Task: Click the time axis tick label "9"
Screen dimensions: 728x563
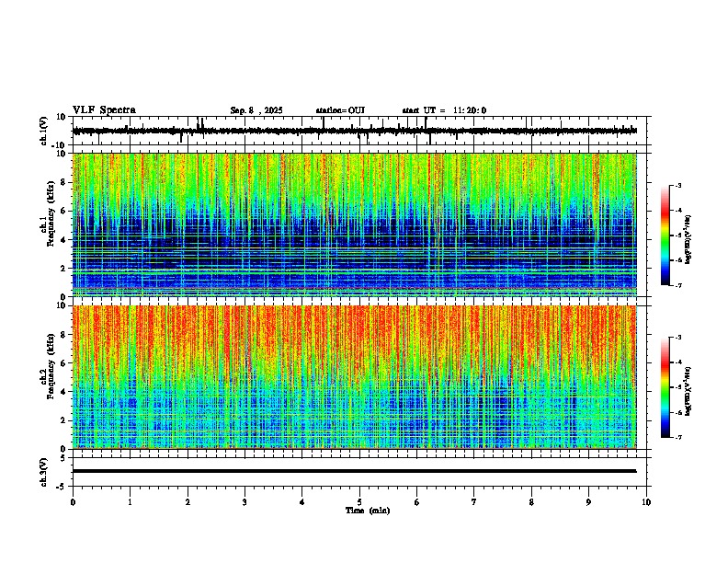Action: coord(588,502)
